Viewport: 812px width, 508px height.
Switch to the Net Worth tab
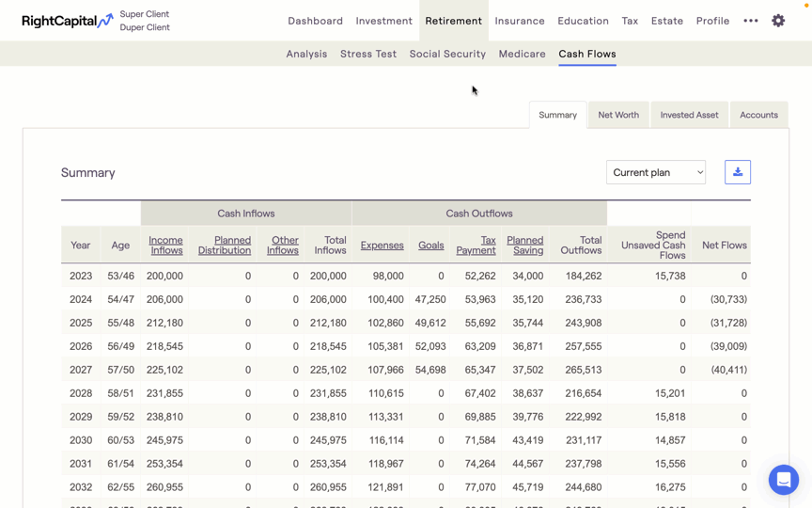[618, 115]
